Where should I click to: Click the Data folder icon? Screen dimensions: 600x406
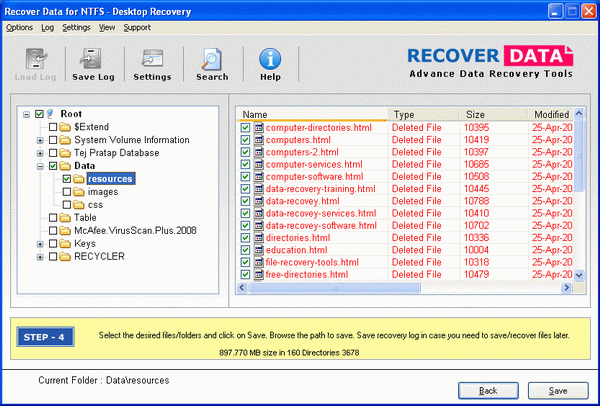point(65,166)
